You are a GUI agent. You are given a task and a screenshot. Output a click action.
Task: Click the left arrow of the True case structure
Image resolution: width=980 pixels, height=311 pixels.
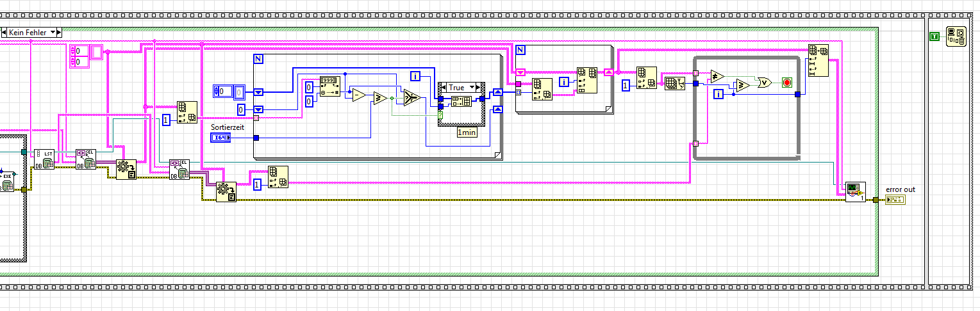coord(442,86)
